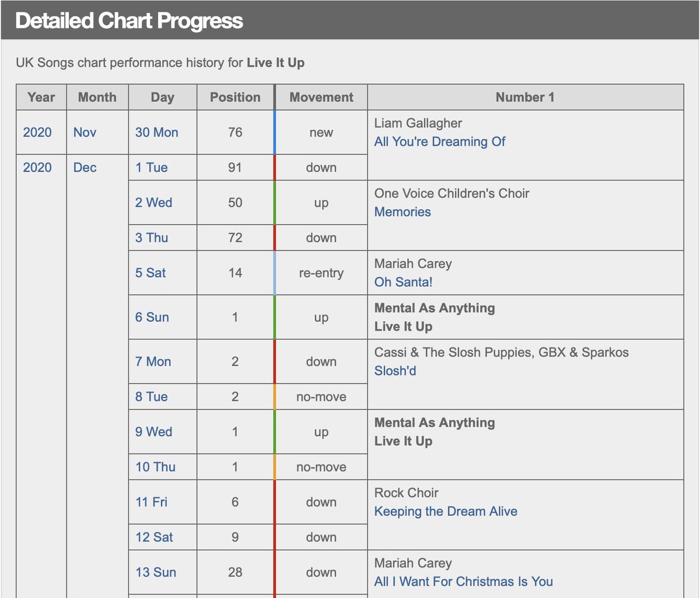
Task: Select the 're-entry' movement cell
Action: pyautogui.click(x=321, y=273)
